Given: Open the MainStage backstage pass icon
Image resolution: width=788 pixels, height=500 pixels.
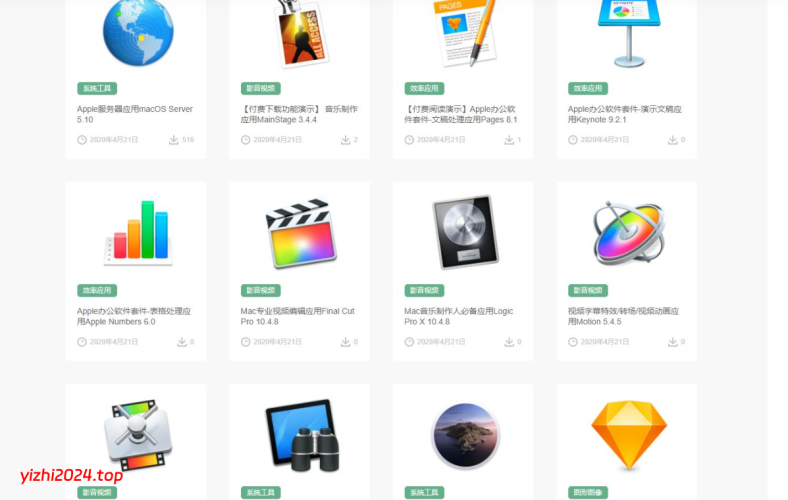Looking at the screenshot, I should point(302,34).
